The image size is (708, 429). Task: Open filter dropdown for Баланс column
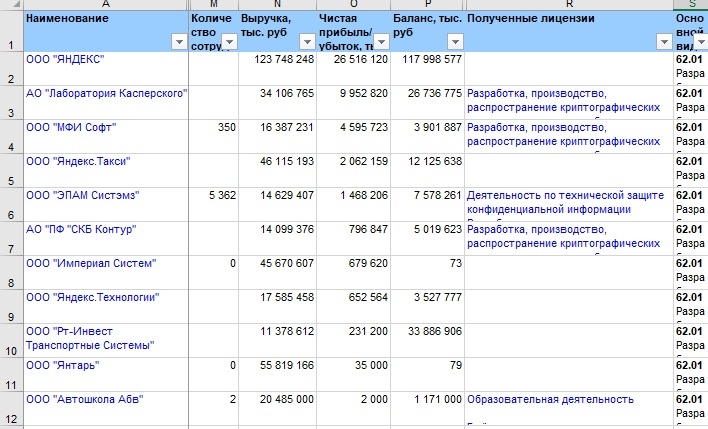coord(455,42)
